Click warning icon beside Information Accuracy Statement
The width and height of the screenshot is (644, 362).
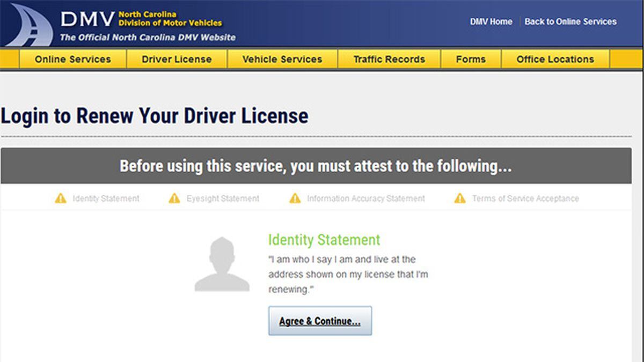pos(295,198)
